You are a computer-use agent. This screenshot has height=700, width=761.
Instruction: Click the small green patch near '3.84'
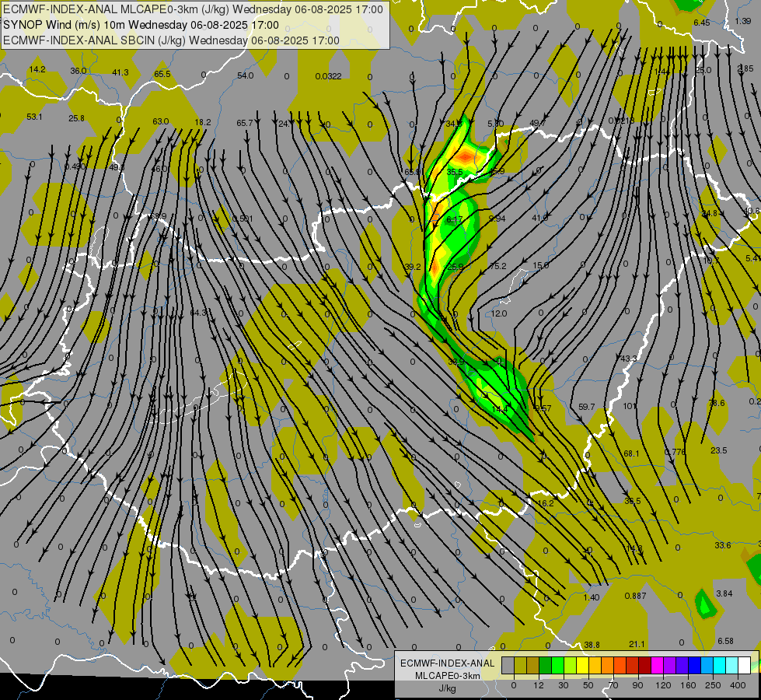coord(705,604)
